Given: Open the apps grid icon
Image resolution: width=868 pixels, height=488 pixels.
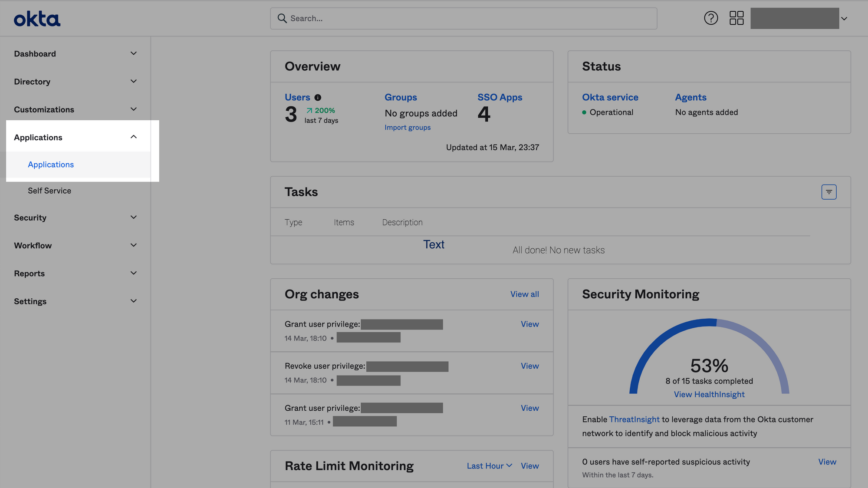Looking at the screenshot, I should tap(736, 18).
